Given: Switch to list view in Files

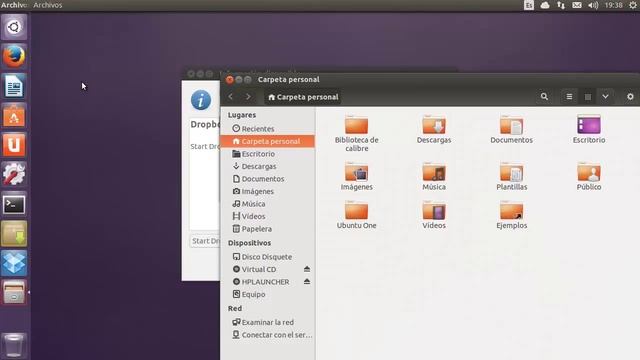Looking at the screenshot, I should point(569,97).
